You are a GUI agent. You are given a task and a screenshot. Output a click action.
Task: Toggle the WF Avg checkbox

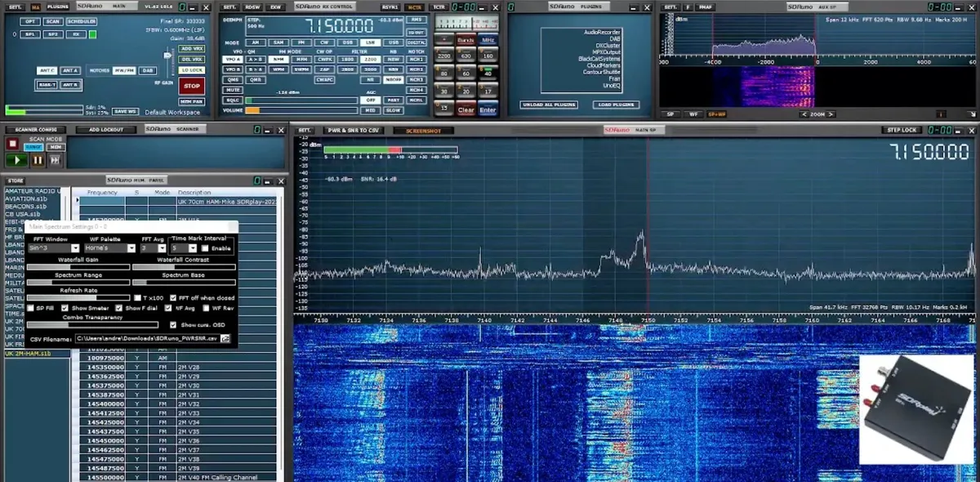[167, 308]
